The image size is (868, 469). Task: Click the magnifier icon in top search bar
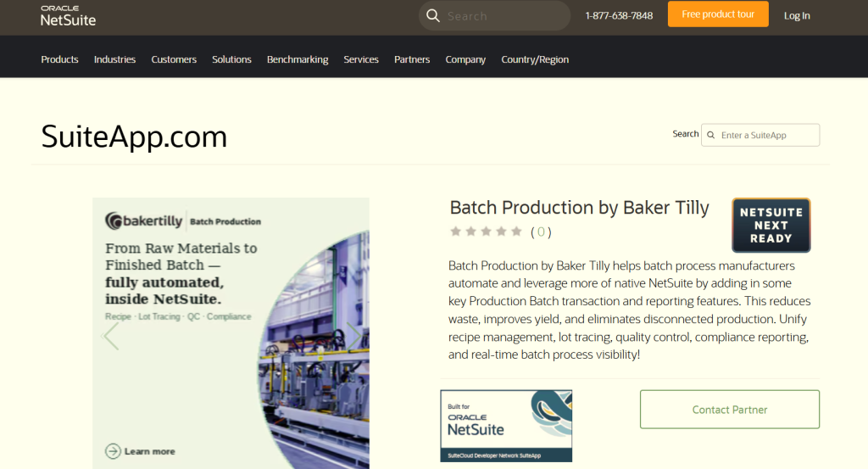(433, 15)
